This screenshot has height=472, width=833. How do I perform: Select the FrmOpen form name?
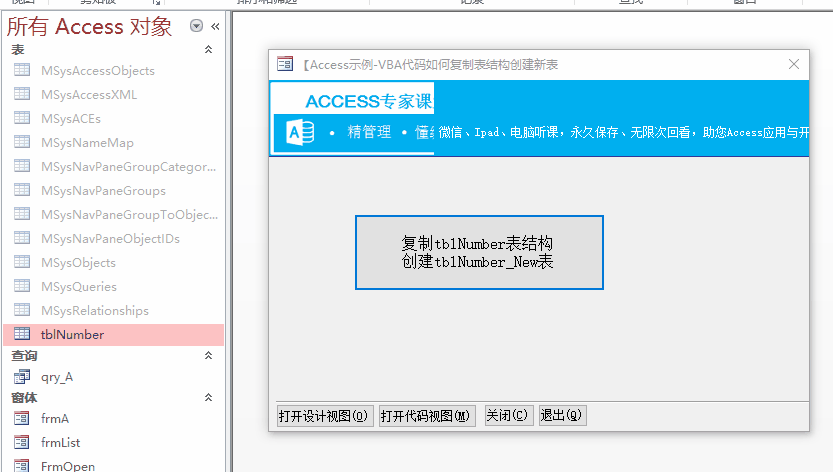(67, 466)
